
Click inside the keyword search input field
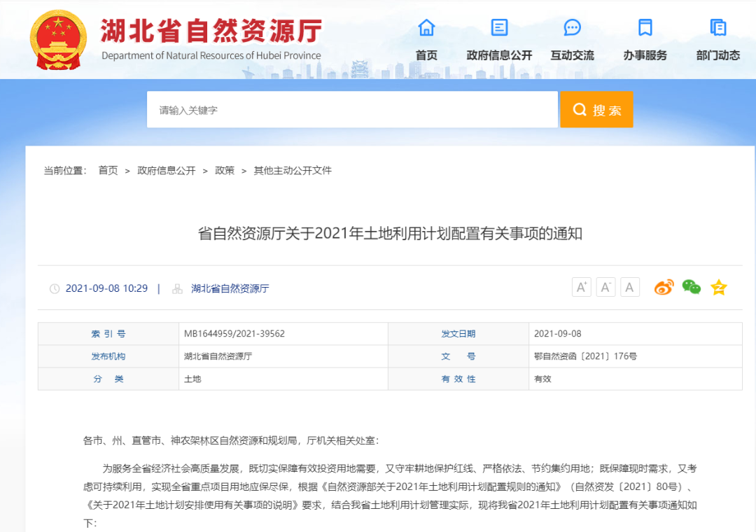[x=350, y=109]
